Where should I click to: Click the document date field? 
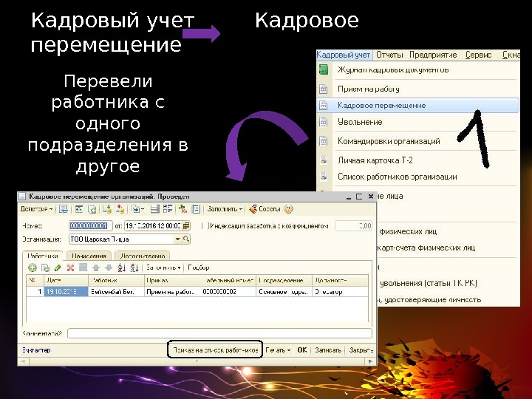[x=154, y=225]
